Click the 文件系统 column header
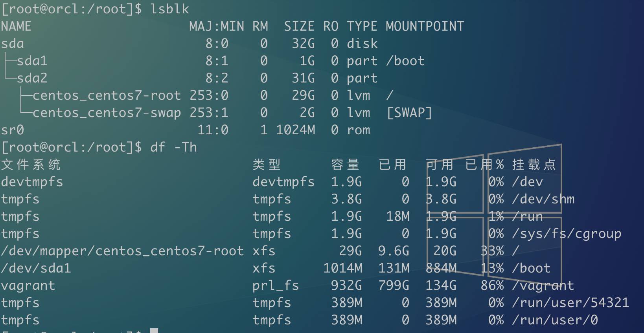The height and width of the screenshot is (333, 644). (x=31, y=165)
